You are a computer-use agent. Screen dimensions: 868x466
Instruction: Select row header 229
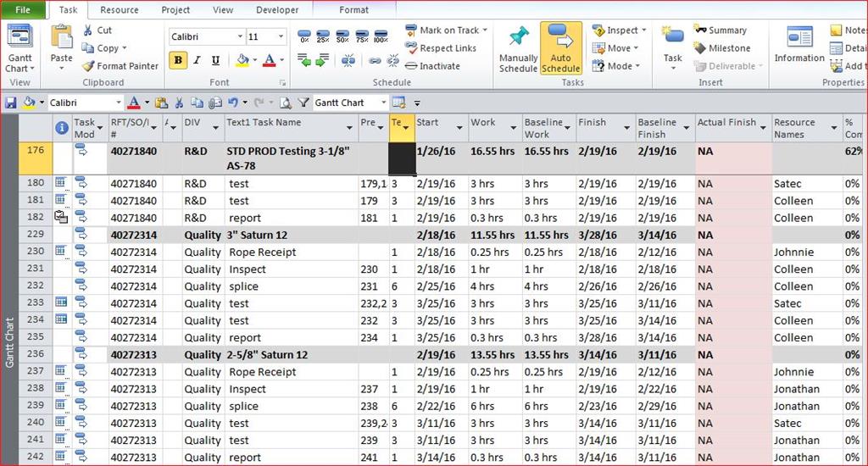36,234
